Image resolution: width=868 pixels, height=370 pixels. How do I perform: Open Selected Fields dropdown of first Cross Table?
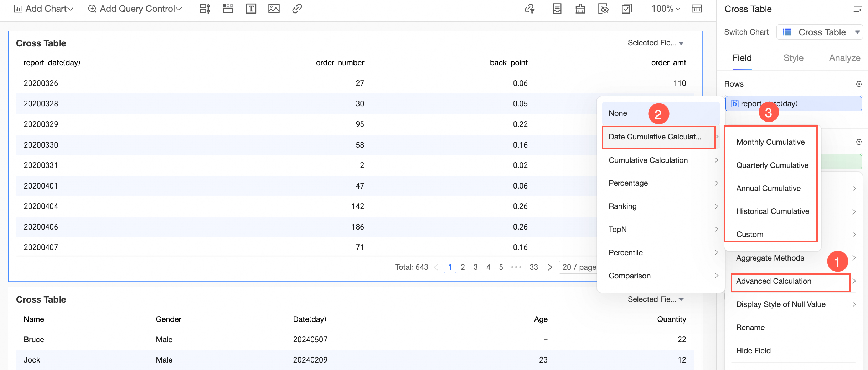[656, 43]
